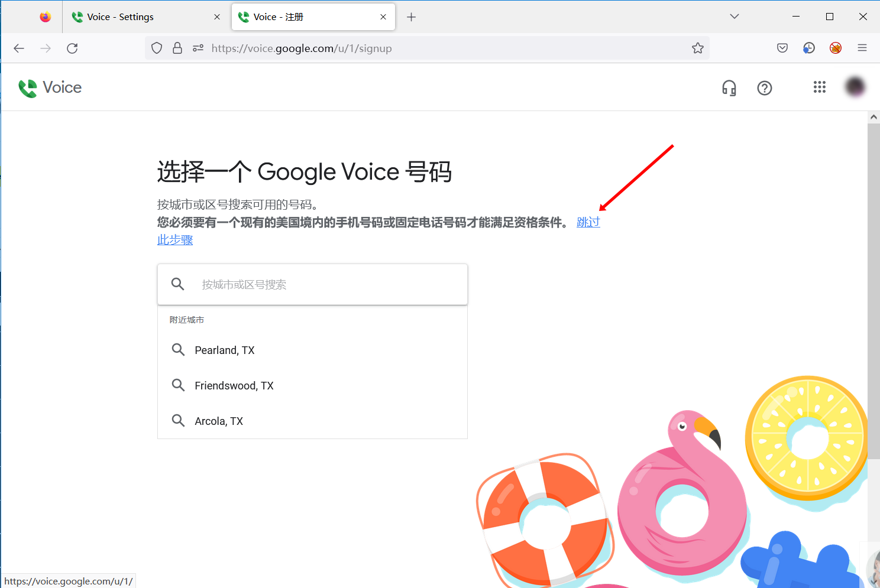Open the Google apps grid

click(820, 87)
